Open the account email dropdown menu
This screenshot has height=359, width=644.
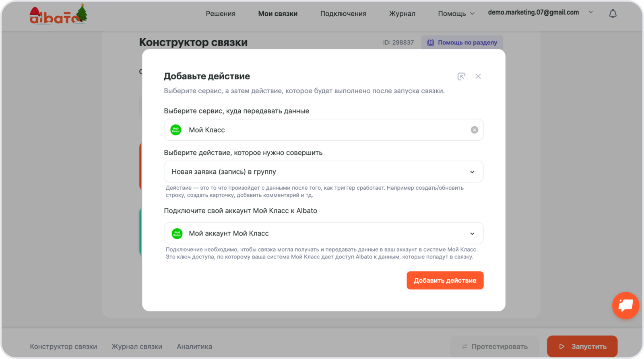click(590, 12)
